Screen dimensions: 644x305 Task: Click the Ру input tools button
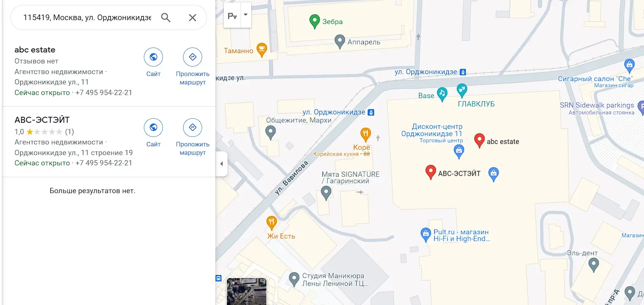click(232, 15)
